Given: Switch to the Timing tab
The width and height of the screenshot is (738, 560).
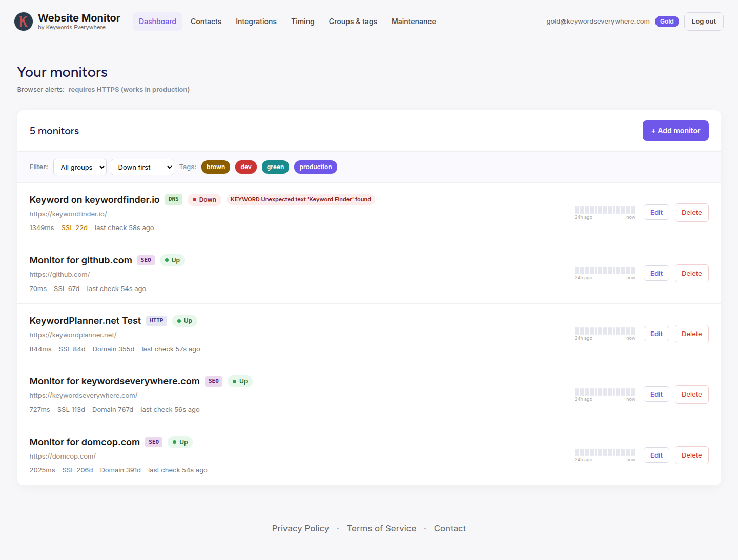Looking at the screenshot, I should tap(303, 22).
